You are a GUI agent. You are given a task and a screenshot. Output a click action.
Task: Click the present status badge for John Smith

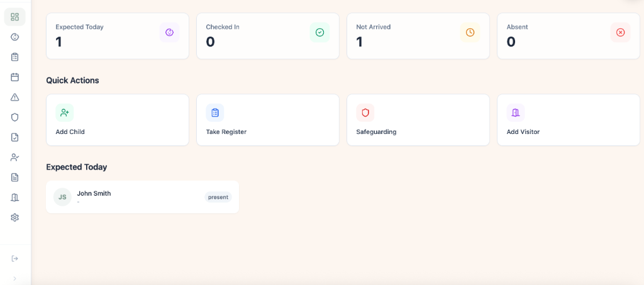click(218, 197)
